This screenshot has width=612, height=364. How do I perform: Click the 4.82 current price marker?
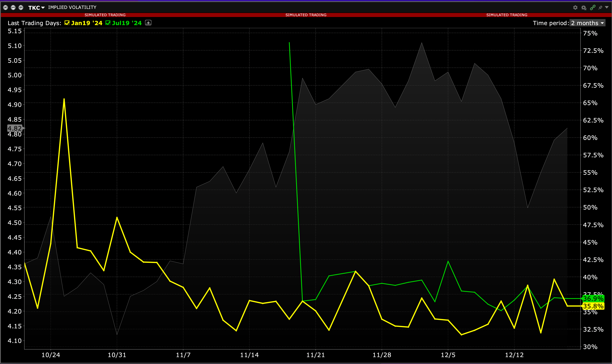click(15, 128)
